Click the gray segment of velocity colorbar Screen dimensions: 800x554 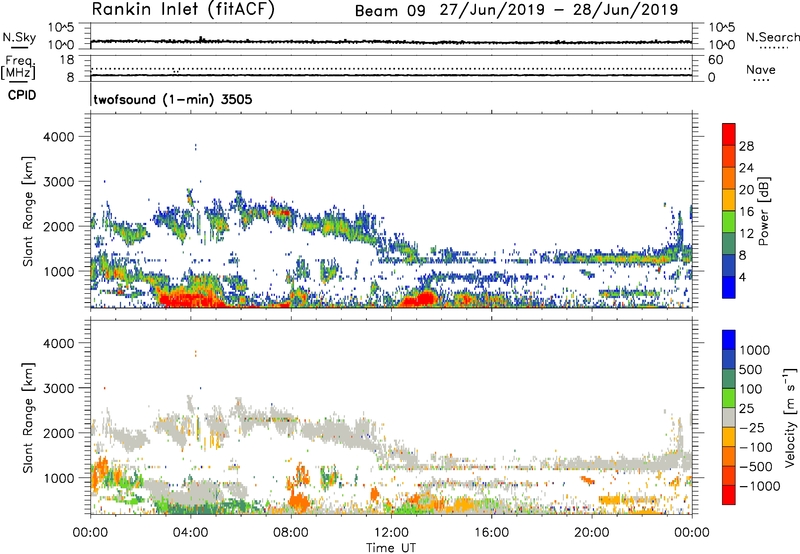click(729, 417)
